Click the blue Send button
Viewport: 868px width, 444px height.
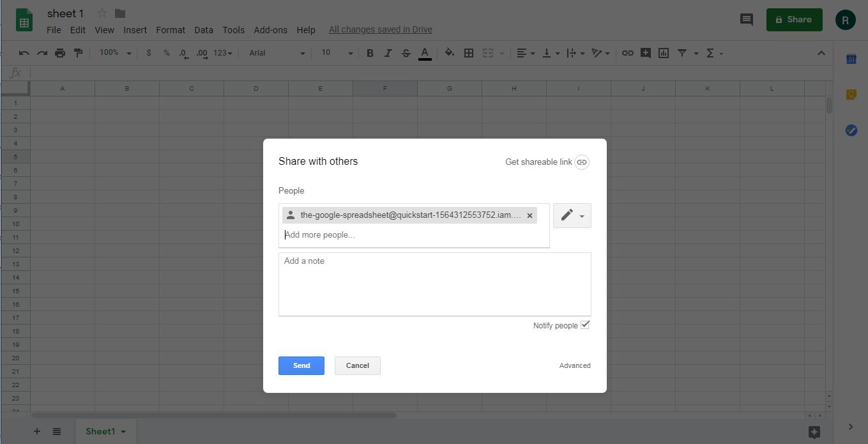301,365
